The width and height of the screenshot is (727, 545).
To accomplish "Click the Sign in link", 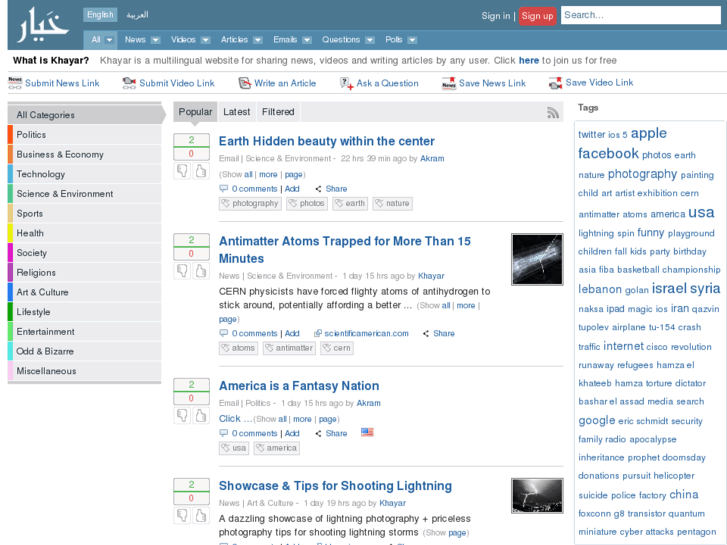I will point(495,16).
